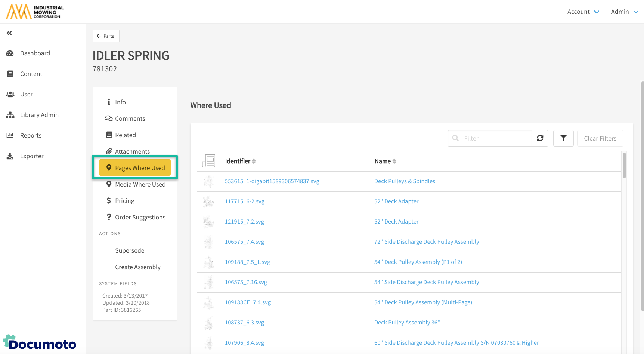Click the page column icon in table header

coord(208,161)
